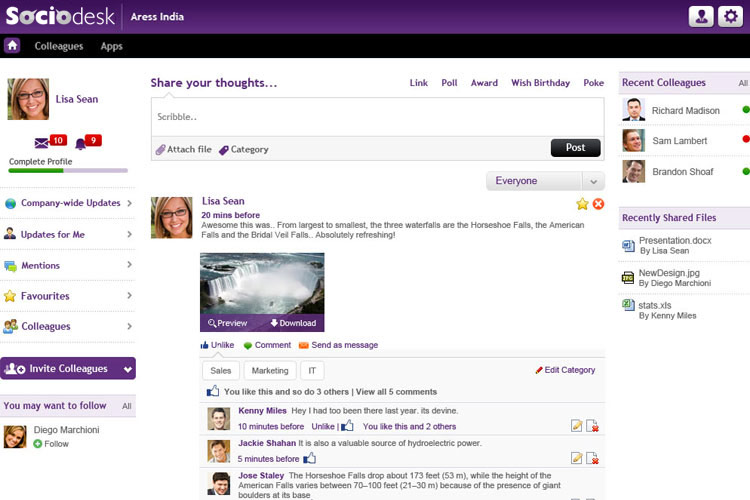Select the Poke post type
The image size is (750, 500).
pyautogui.click(x=594, y=83)
